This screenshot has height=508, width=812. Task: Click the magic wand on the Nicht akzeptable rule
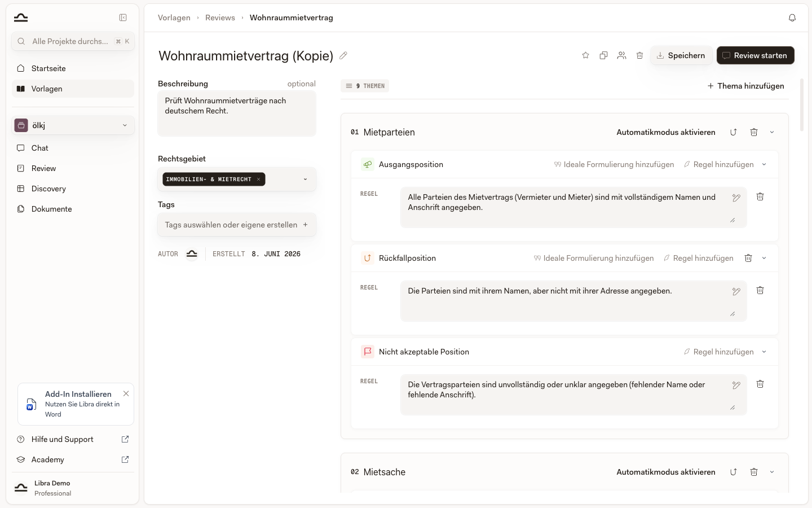[x=736, y=385]
